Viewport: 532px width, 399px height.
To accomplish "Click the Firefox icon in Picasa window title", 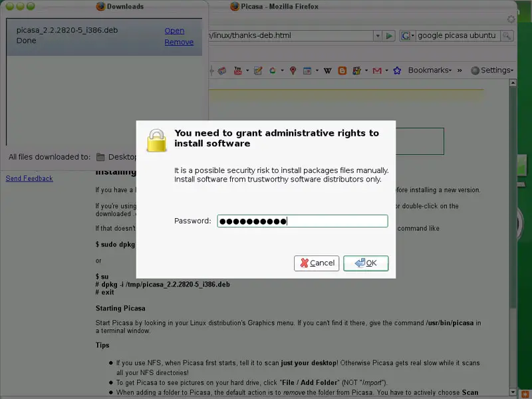I will 235,7.
